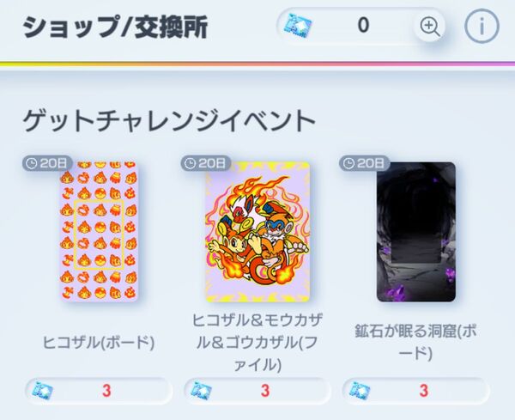
Task: Tap the ショップ/交換所 page title
Action: pyautogui.click(x=115, y=27)
